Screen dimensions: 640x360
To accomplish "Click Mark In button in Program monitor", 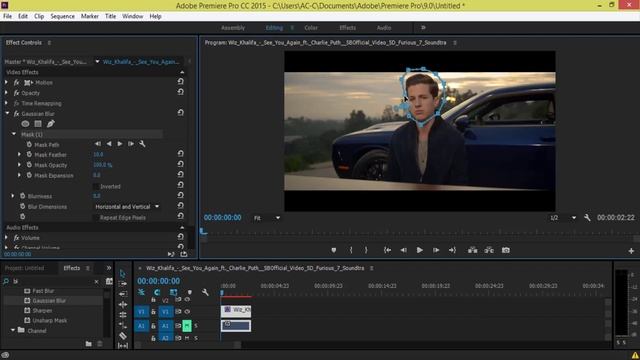I will coord(351,250).
